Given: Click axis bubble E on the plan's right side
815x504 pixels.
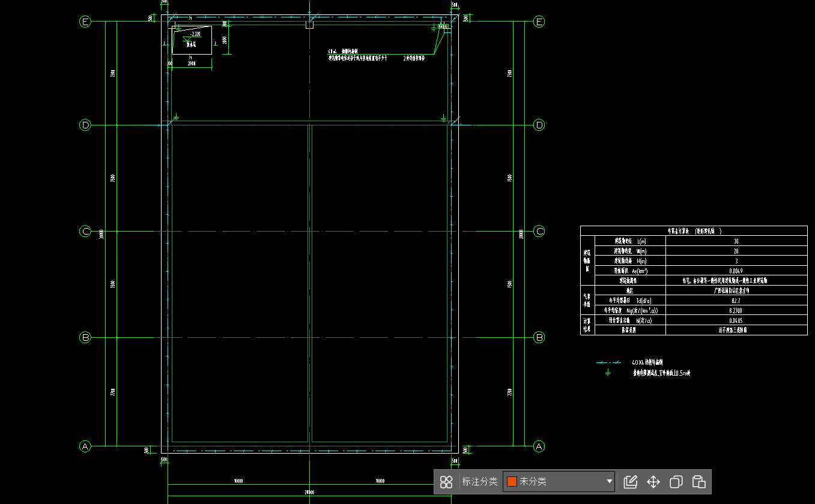Looking at the screenshot, I should (x=539, y=22).
